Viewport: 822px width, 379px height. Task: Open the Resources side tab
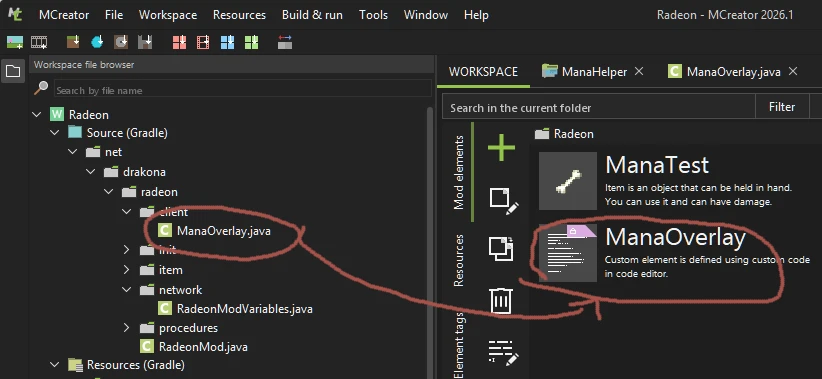pyautogui.click(x=459, y=260)
